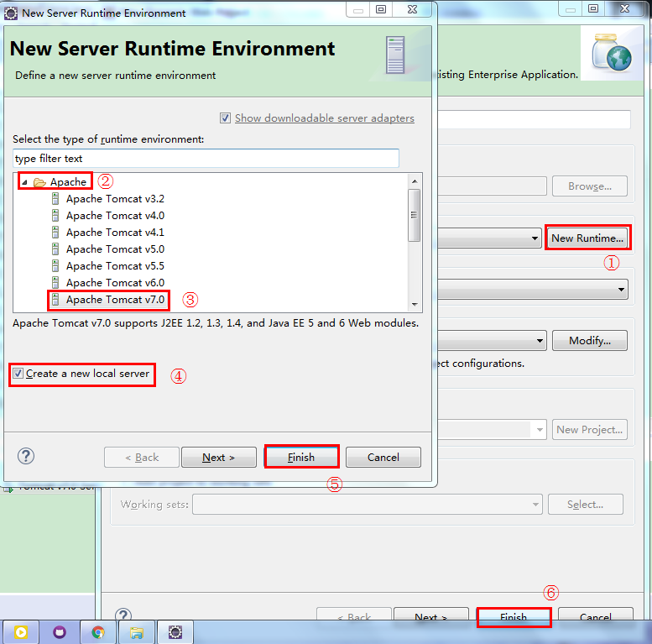This screenshot has height=644, width=652.
Task: Click Apache Tomcat v5.5 server icon
Action: (x=55, y=265)
